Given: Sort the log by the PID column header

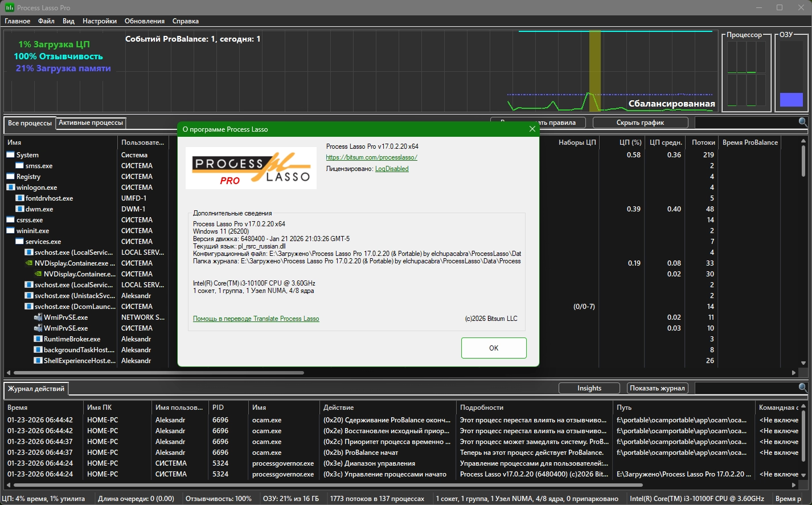Looking at the screenshot, I should [228, 408].
